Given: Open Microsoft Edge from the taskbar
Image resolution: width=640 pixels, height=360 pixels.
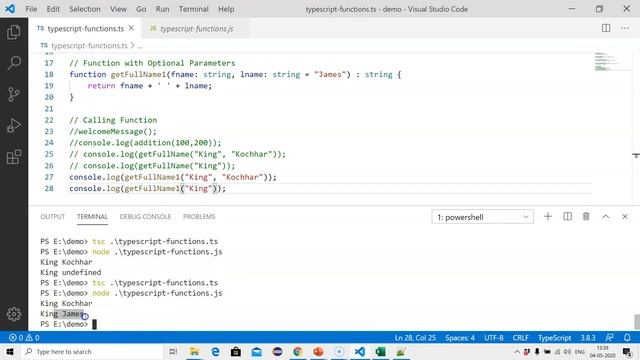Looking at the screenshot, I should (215, 351).
